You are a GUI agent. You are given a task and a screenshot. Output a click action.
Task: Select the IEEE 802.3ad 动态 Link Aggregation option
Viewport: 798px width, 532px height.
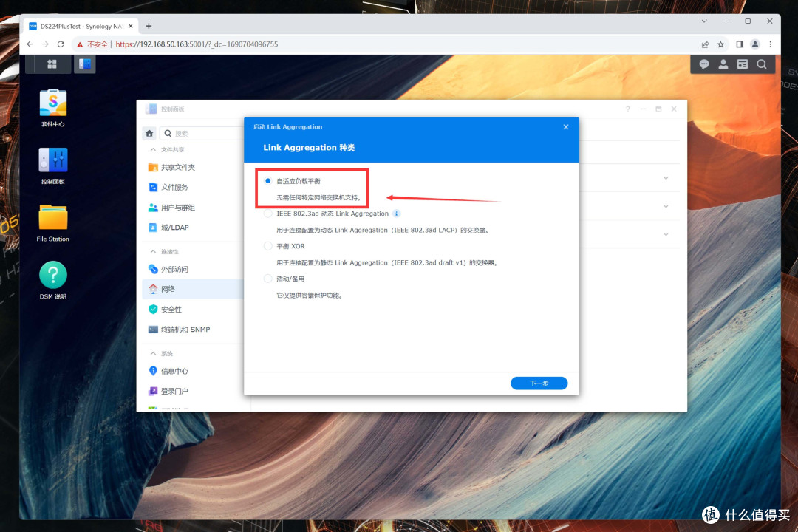coord(267,213)
